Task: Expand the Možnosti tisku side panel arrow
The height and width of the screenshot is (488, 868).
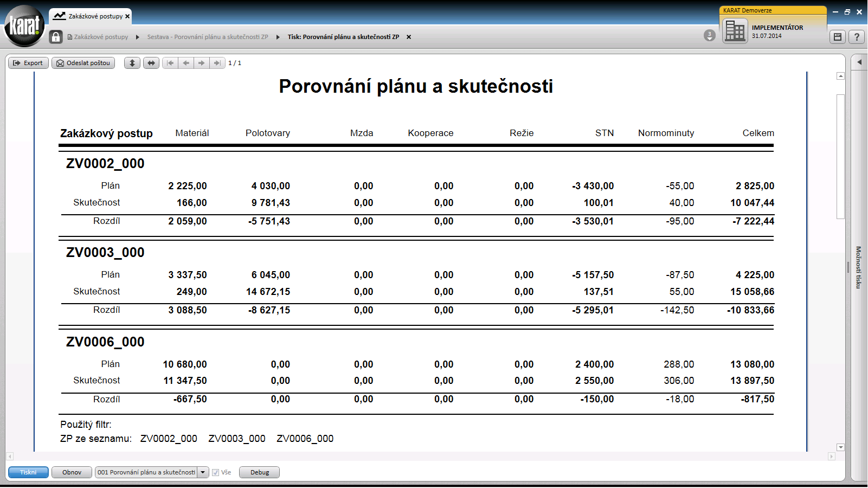Action: click(x=859, y=62)
